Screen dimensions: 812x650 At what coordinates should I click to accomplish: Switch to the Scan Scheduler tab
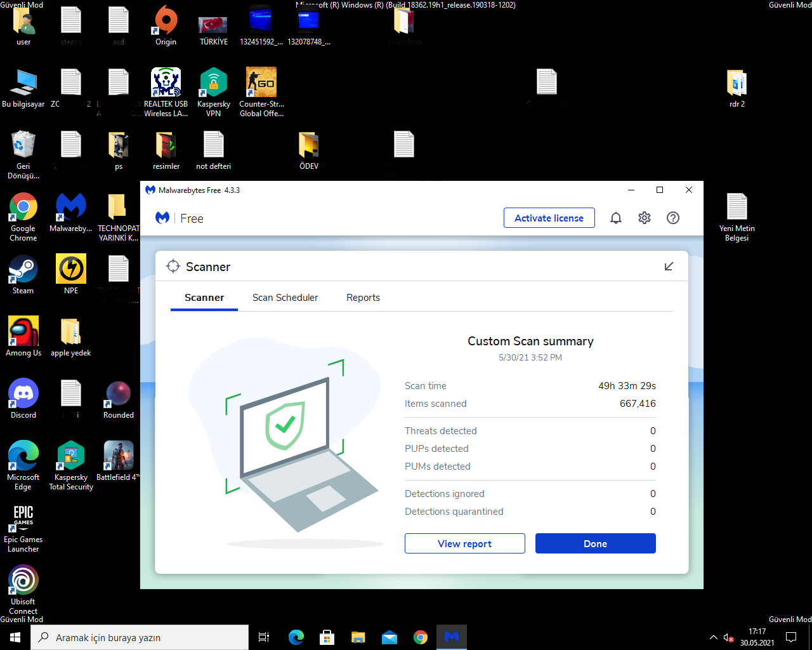(x=285, y=298)
